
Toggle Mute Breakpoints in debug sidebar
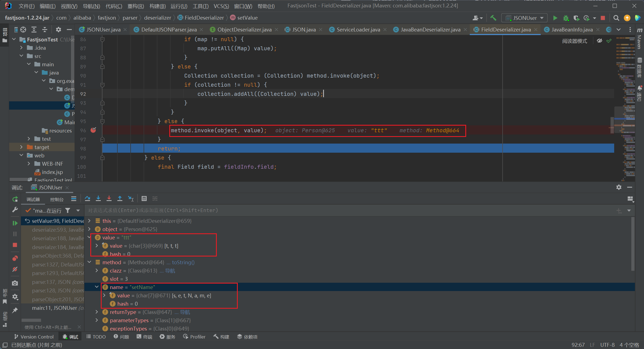15,269
